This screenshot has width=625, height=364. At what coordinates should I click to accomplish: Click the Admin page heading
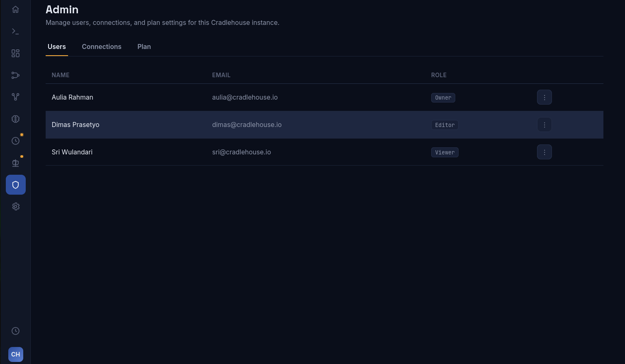pos(62,10)
